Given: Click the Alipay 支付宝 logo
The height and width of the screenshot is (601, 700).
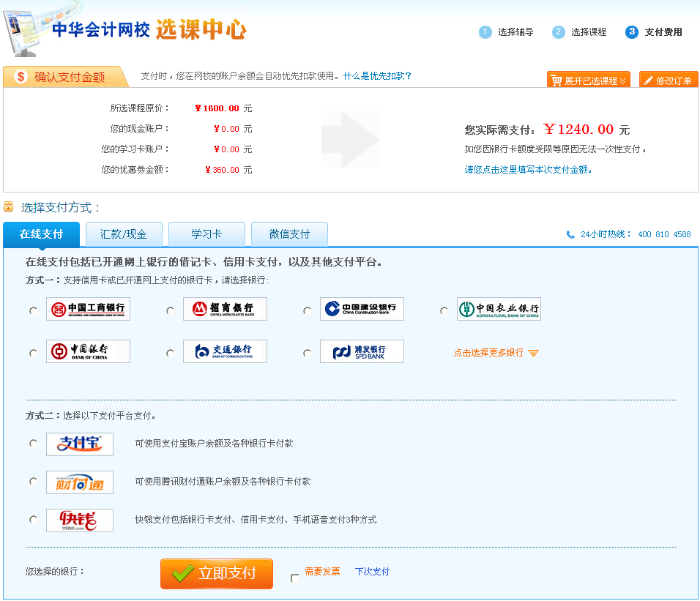Looking at the screenshot, I should tap(80, 444).
